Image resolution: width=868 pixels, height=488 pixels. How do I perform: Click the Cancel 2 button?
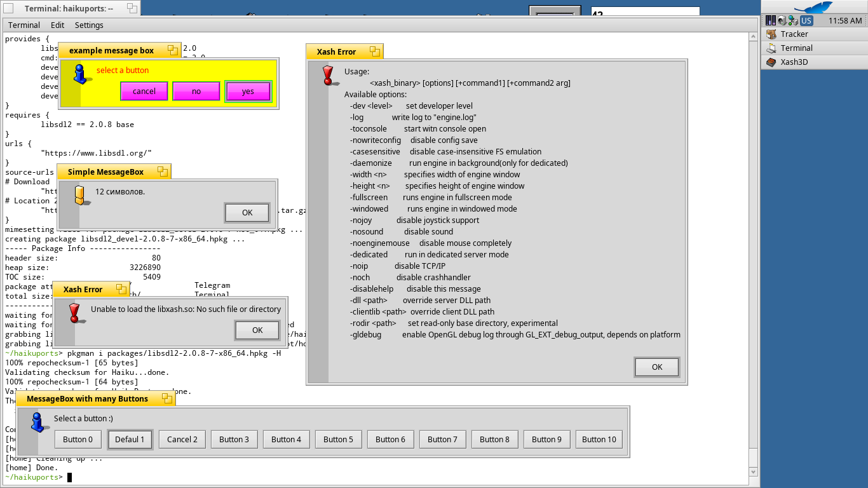tap(182, 440)
